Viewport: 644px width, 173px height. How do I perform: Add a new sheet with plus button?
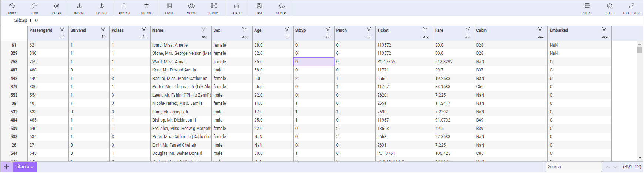click(6, 167)
